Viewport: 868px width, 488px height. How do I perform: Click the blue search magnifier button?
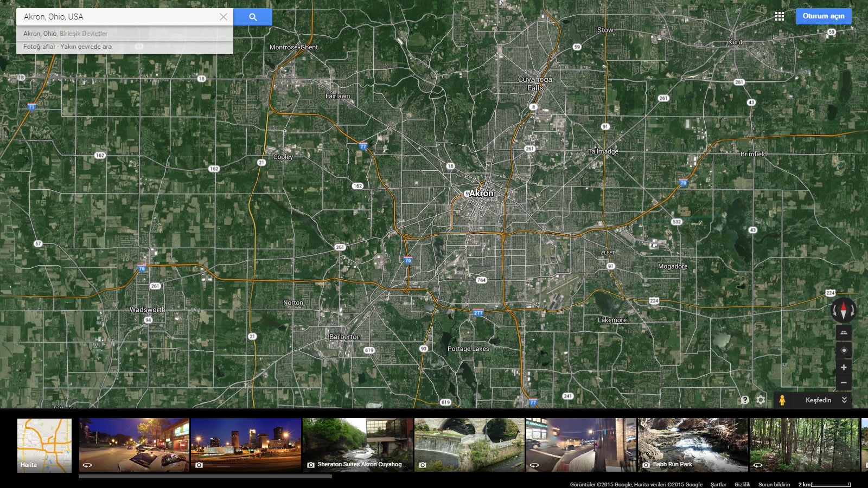(253, 17)
